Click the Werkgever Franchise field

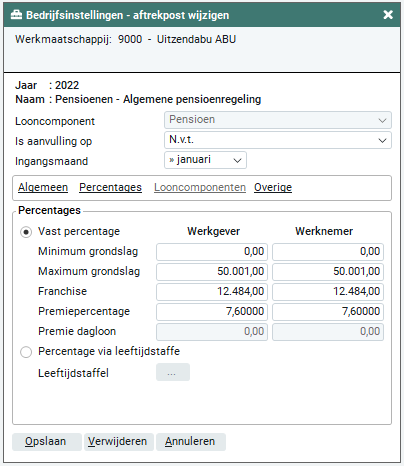[212, 292]
